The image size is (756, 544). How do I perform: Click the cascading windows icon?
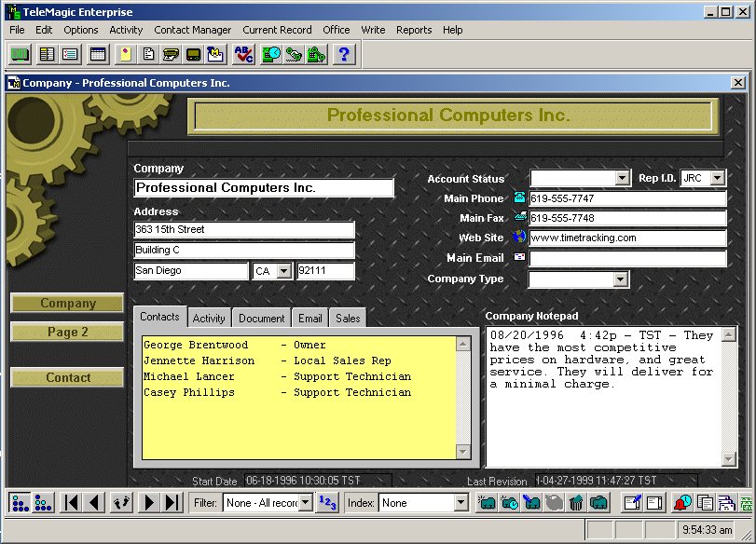click(x=726, y=503)
